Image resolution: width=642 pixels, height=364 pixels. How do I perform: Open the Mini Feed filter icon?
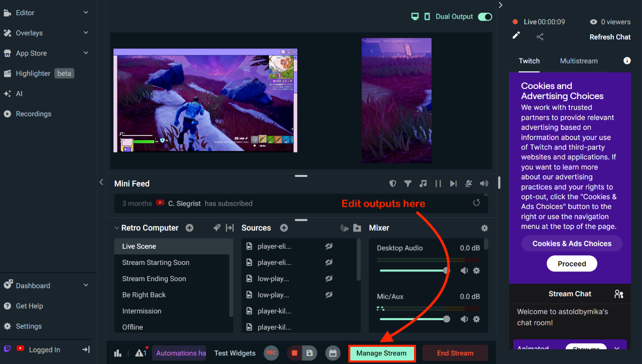point(407,184)
